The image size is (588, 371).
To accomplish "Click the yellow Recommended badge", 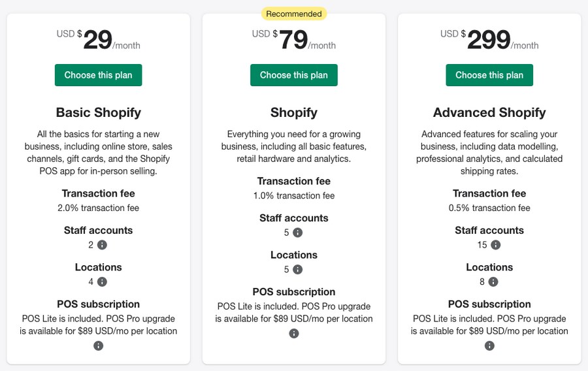I will point(294,14).
